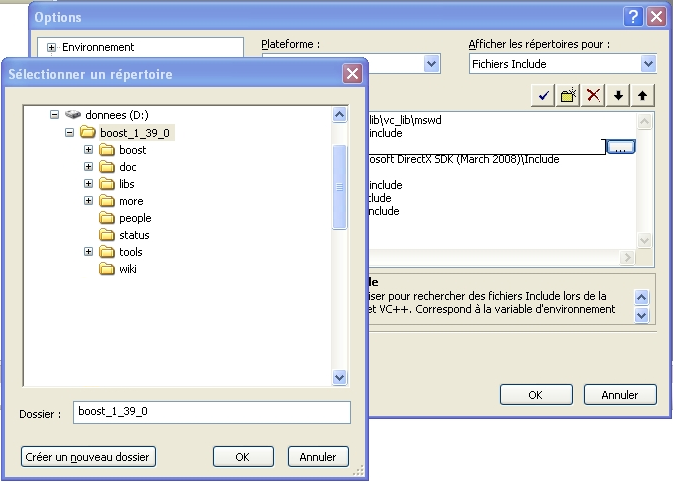Expand the doc folder node

[88, 167]
